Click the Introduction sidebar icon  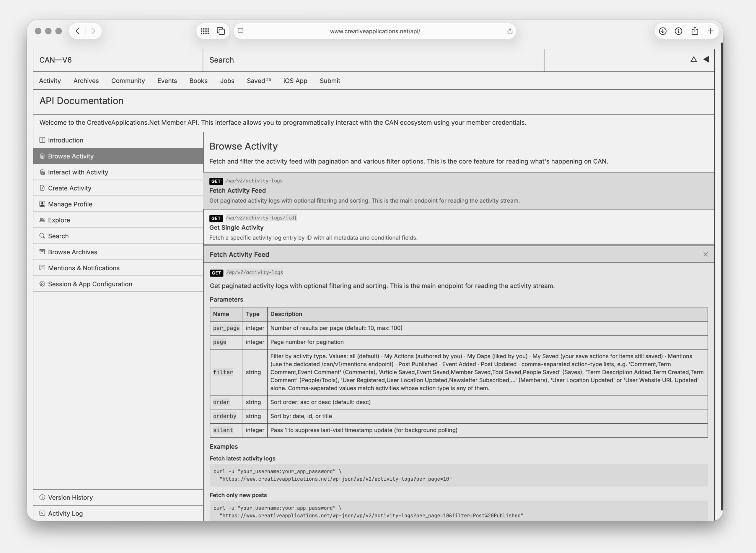pyautogui.click(x=42, y=140)
